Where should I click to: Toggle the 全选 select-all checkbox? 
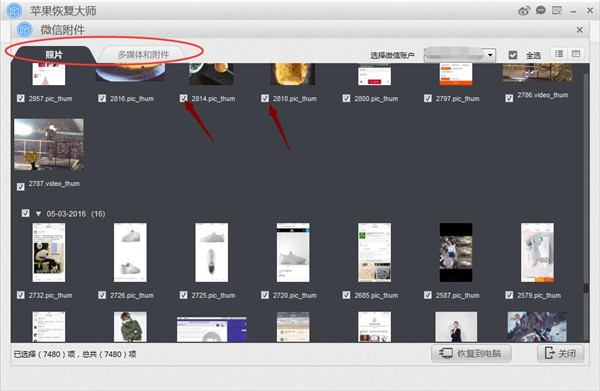[513, 55]
